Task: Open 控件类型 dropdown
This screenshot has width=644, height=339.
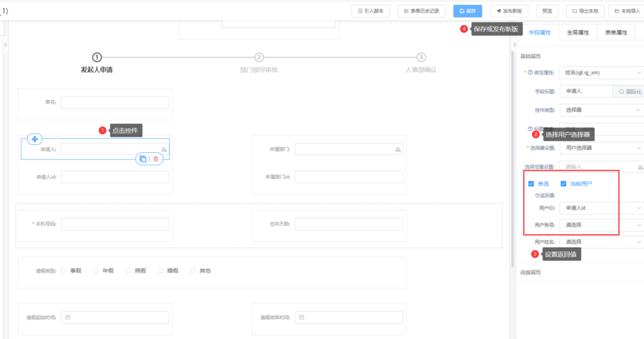Action: pyautogui.click(x=602, y=111)
